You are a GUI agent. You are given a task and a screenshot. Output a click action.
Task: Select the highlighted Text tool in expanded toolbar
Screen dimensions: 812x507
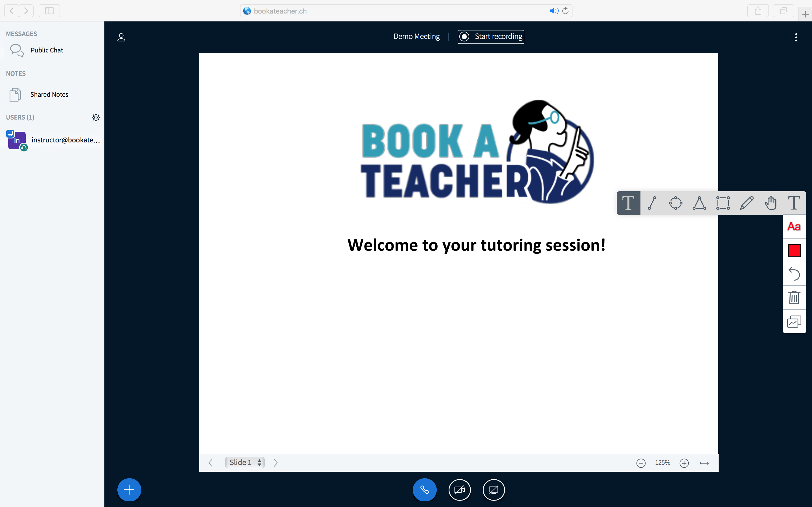628,203
